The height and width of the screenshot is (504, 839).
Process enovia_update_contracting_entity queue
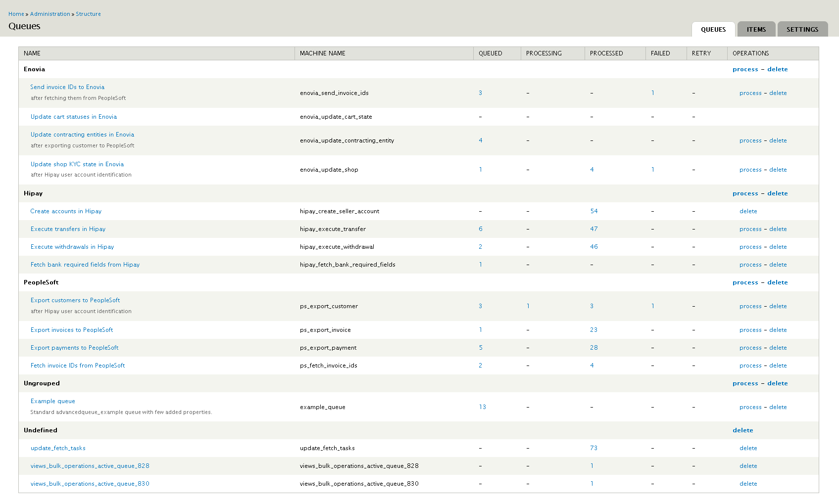pos(750,140)
